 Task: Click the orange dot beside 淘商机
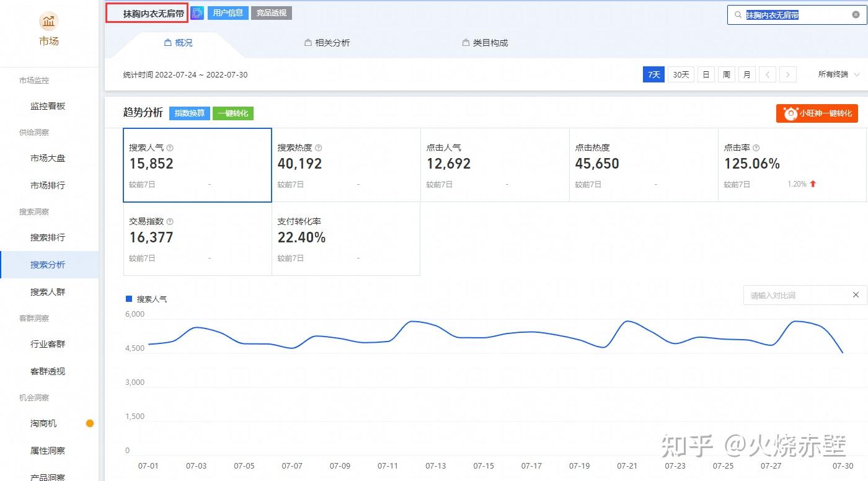click(90, 423)
